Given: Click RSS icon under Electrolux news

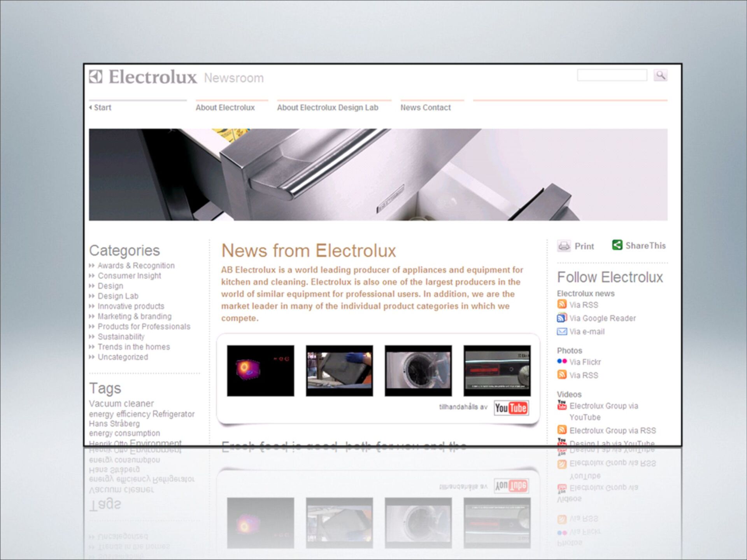Looking at the screenshot, I should 562,304.
